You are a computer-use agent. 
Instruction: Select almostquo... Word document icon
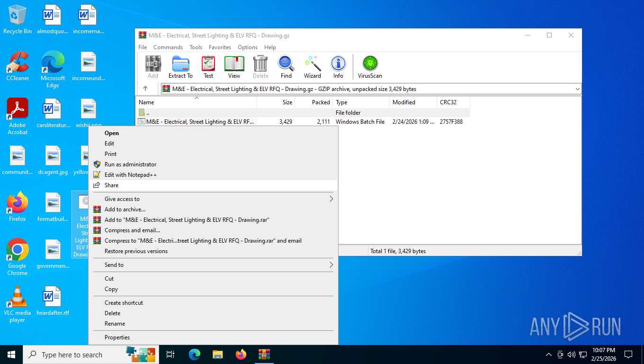coord(53,20)
